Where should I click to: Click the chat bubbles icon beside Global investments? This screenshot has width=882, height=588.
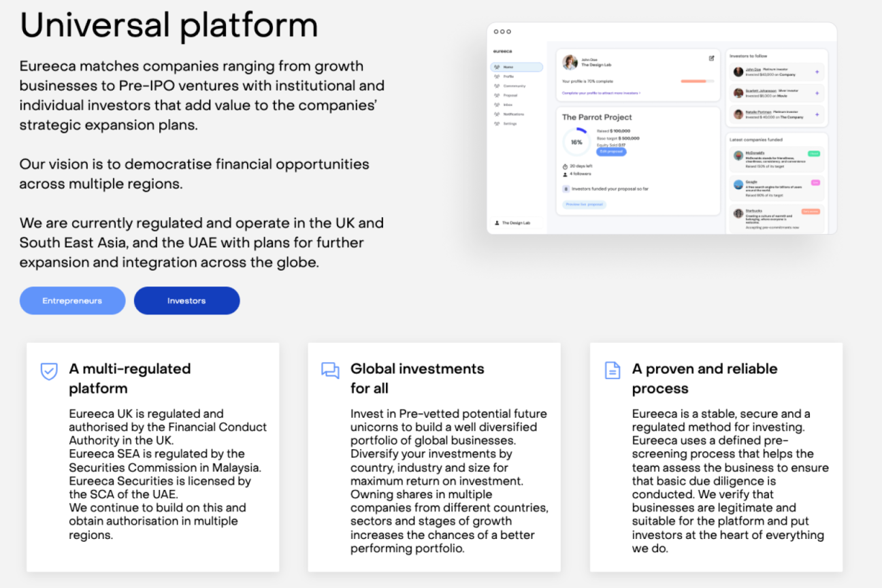coord(330,370)
